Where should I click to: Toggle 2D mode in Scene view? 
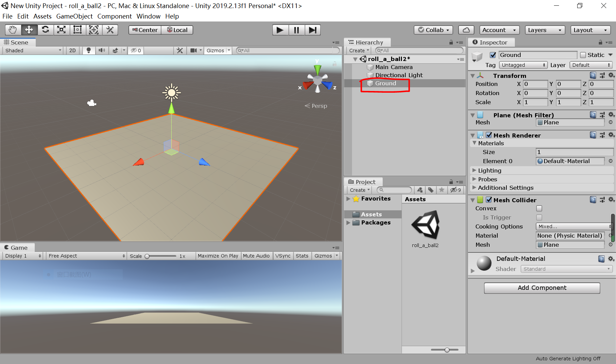[72, 50]
